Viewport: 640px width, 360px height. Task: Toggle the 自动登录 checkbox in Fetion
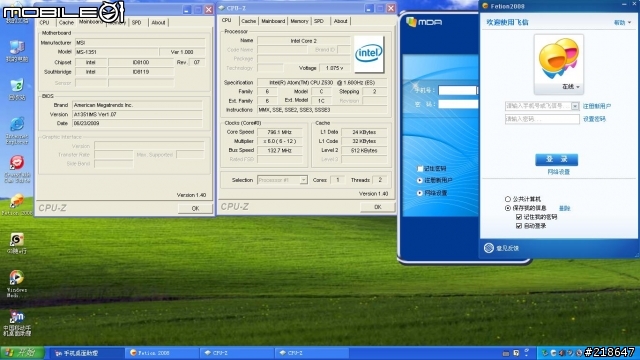(519, 226)
